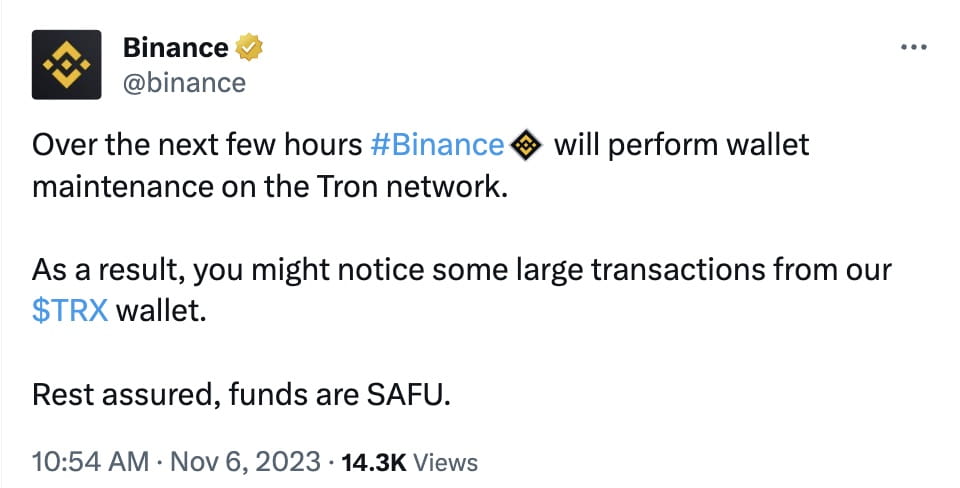960x488 pixels.
Task: Open the $TRX cashtag
Action: tap(70, 311)
